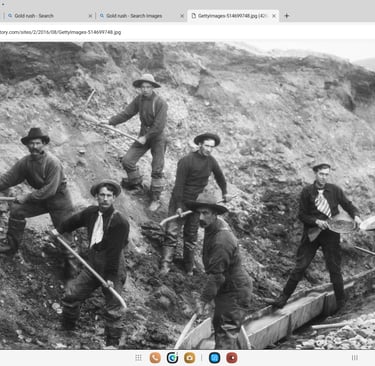Open the red screen recorder app icon
This screenshot has height=366, width=375.
click(232, 358)
